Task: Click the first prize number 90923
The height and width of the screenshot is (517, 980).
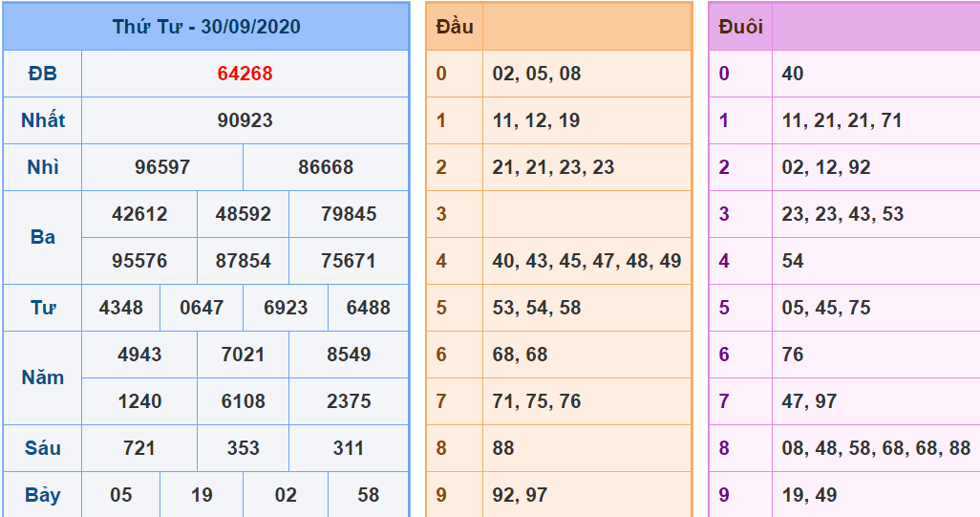Action: [x=245, y=120]
